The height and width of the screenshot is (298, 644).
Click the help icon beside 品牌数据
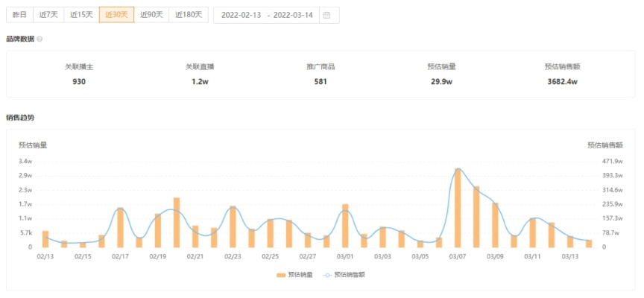(x=40, y=39)
